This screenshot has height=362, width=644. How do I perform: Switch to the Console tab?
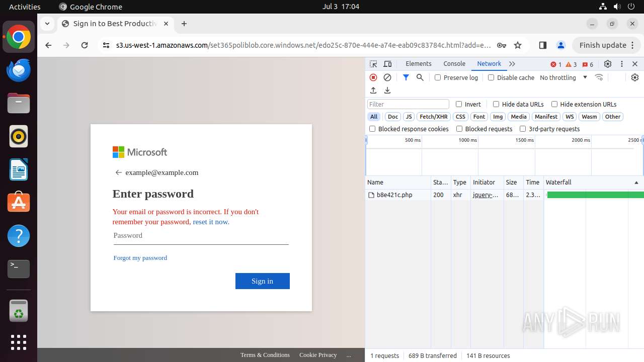pyautogui.click(x=454, y=64)
